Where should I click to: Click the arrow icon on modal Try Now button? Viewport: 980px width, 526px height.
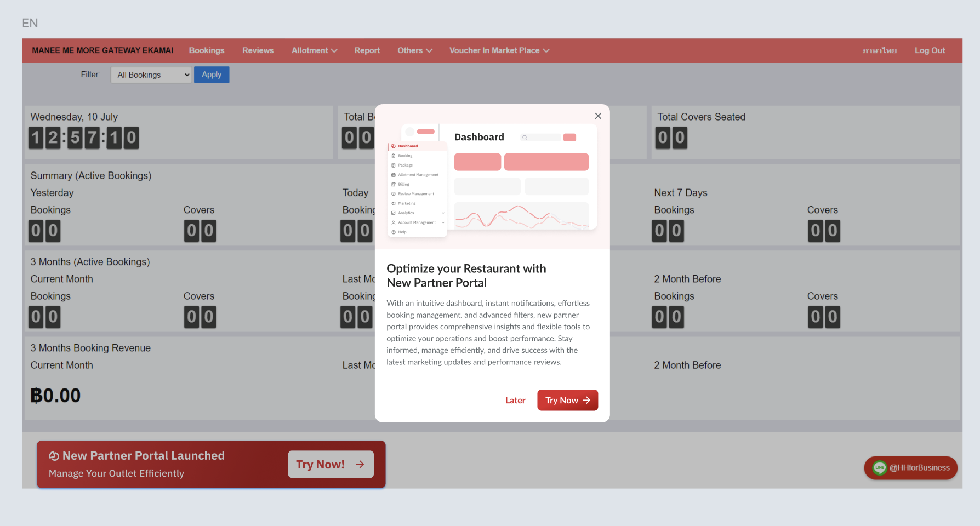coord(586,401)
